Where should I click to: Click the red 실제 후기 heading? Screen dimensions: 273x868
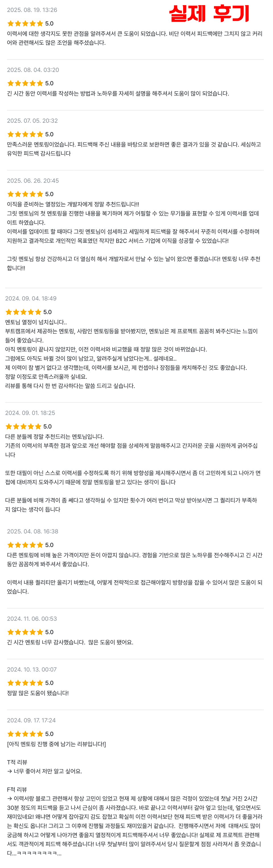[x=209, y=13]
